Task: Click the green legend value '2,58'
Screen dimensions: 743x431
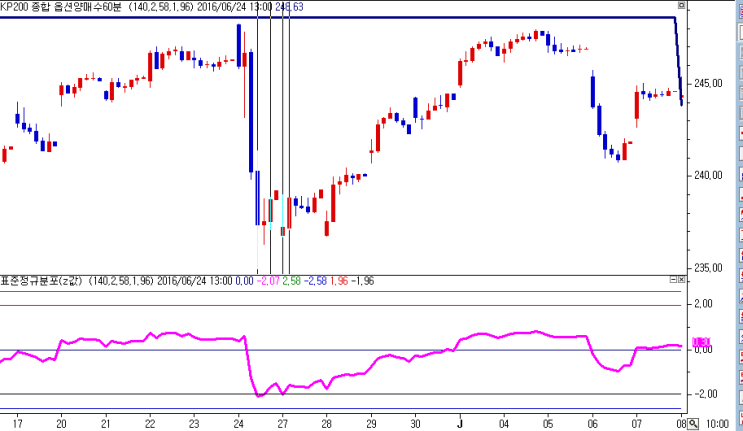Action: (x=291, y=281)
